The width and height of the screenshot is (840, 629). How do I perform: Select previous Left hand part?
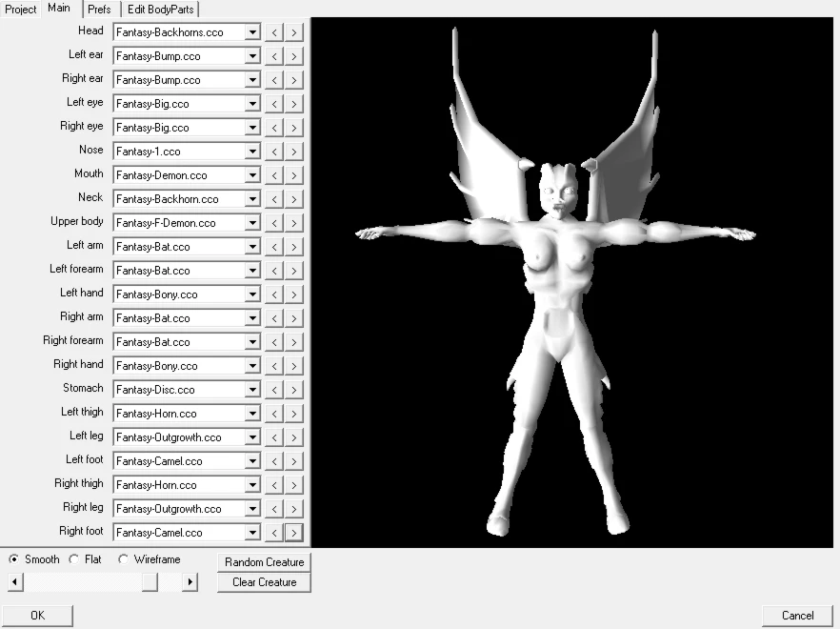[x=273, y=294]
